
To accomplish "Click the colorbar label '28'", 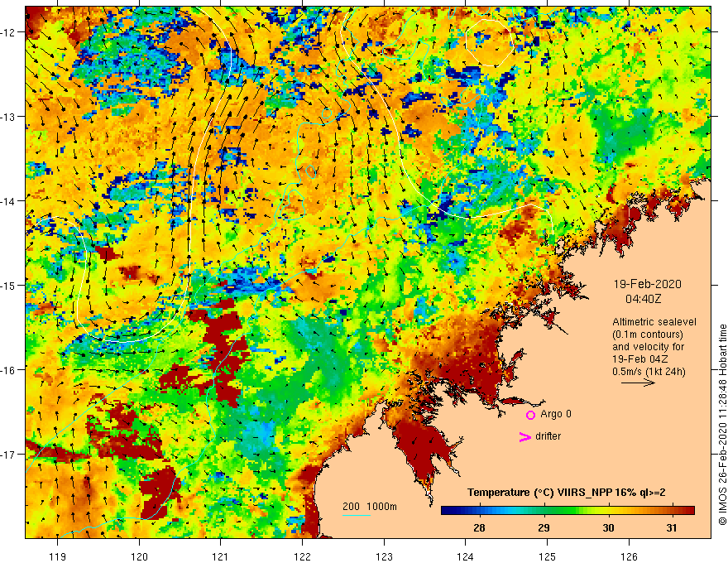I will (x=479, y=527).
